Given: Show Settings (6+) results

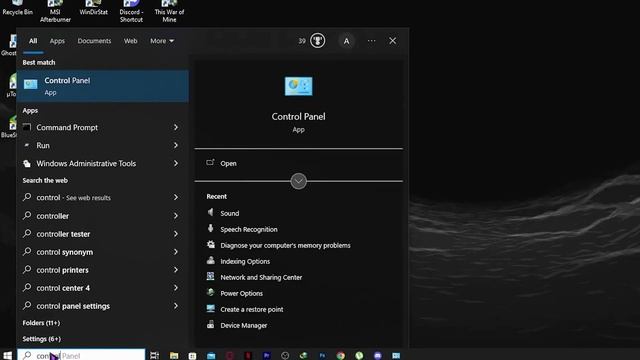Looking at the screenshot, I should (x=42, y=339).
